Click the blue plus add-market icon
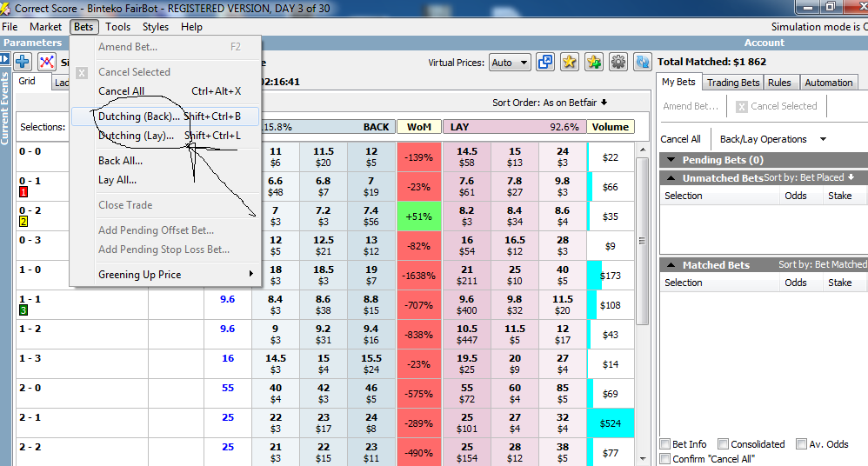Image resolution: width=868 pixels, height=466 pixels. click(x=23, y=62)
